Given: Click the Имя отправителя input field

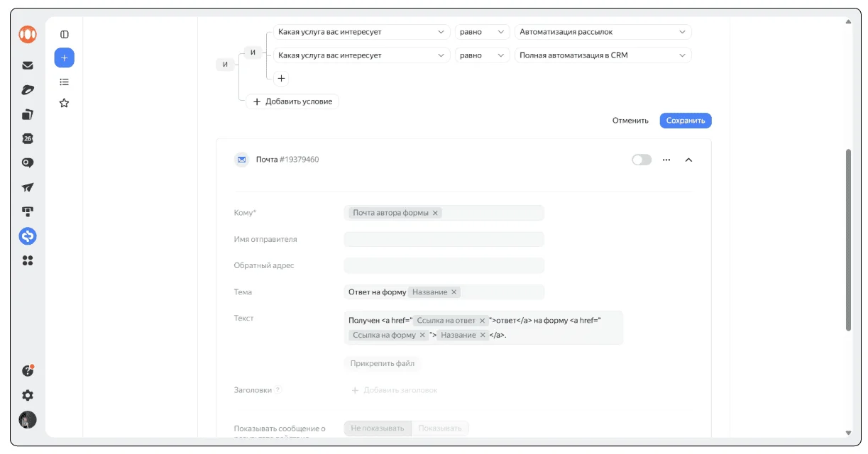Looking at the screenshot, I should point(444,239).
